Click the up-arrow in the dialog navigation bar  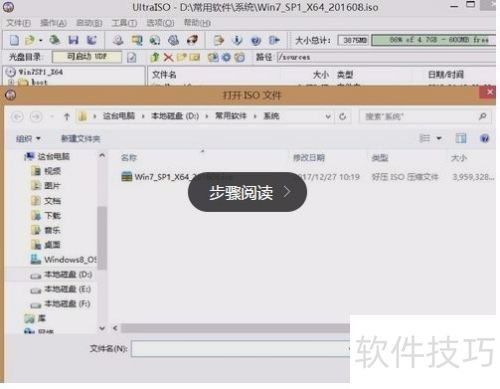click(67, 117)
